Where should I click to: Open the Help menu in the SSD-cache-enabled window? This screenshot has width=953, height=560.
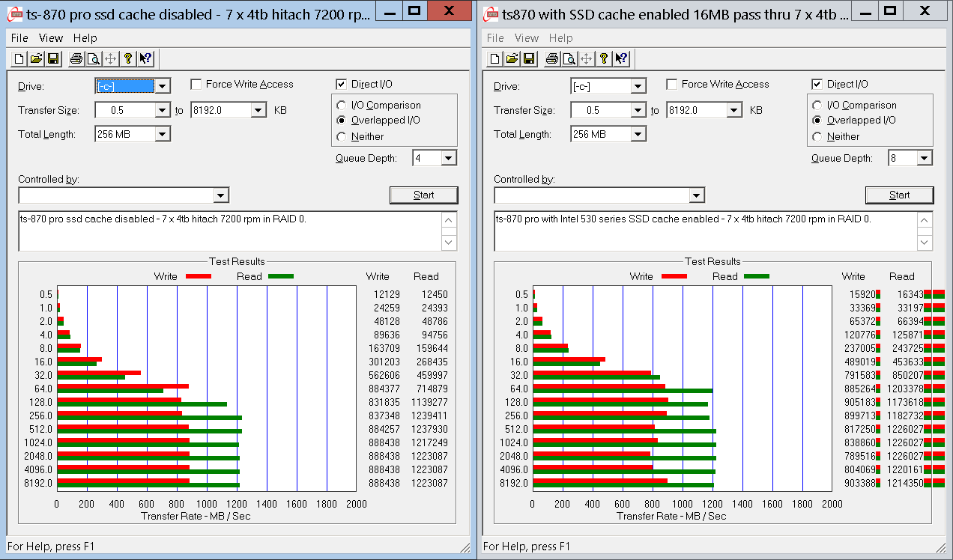[560, 38]
